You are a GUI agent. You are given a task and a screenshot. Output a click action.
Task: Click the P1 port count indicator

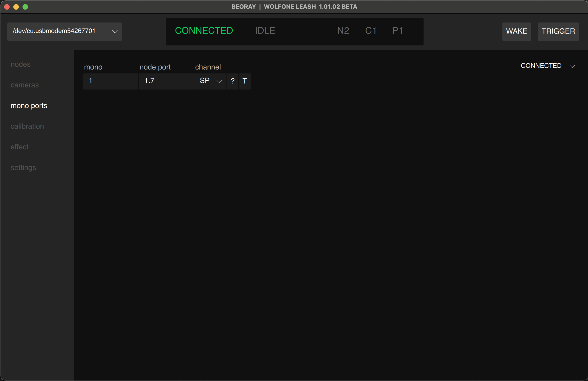click(398, 31)
